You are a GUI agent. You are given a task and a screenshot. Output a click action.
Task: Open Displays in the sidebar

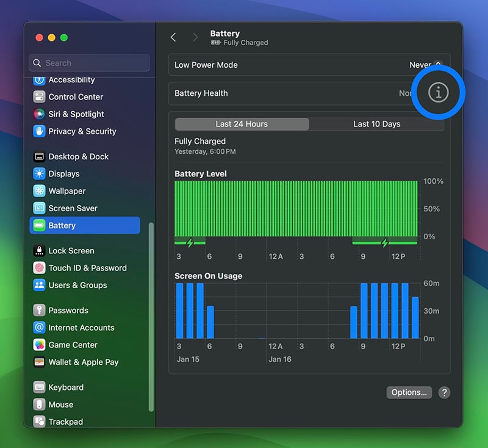pos(63,174)
